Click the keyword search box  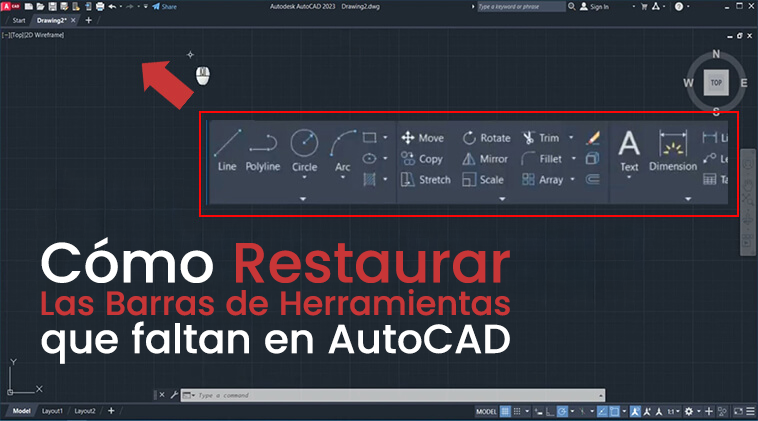click(521, 6)
